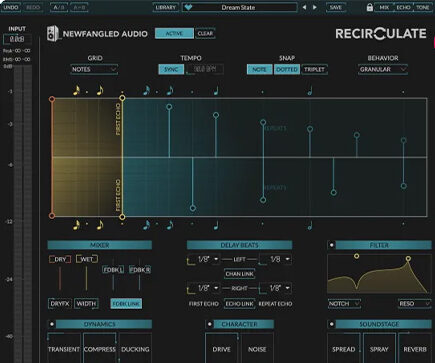Toggle the ACTIVE button
This screenshot has height=363, width=435.
[174, 34]
